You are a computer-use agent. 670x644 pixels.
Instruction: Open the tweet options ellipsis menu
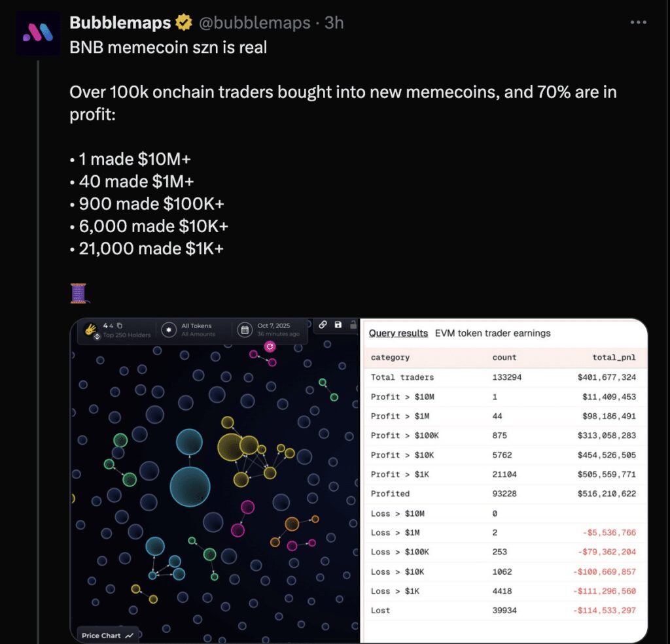(639, 22)
